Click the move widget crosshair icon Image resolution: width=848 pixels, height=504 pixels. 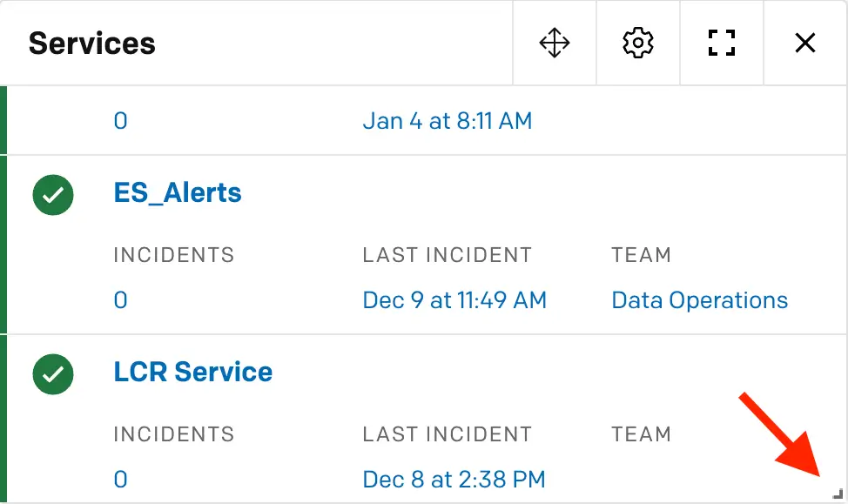(x=555, y=43)
